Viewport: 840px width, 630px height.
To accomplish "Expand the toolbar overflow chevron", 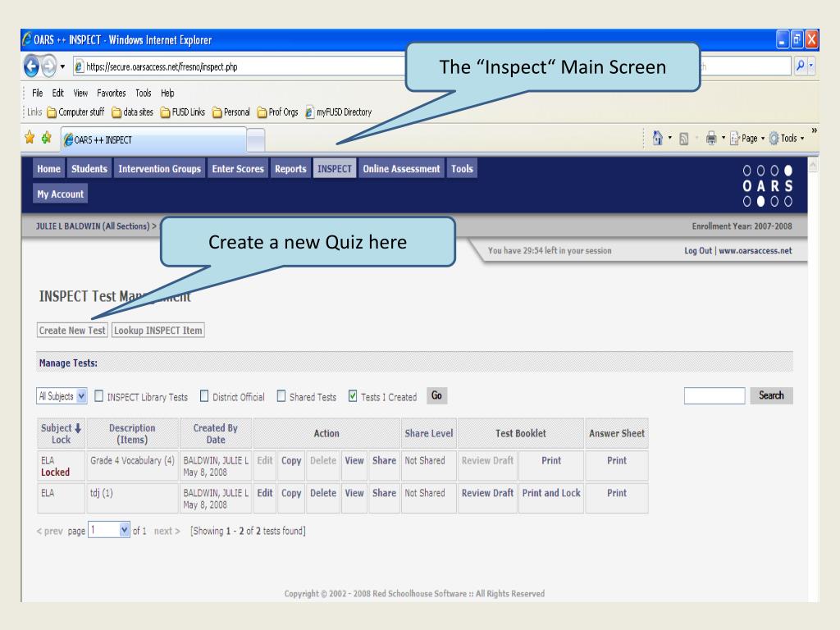I will (814, 130).
